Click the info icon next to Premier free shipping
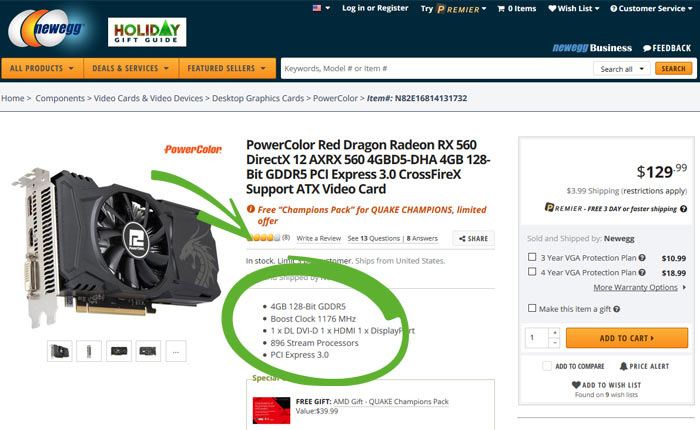The width and height of the screenshot is (700, 430). coord(683,209)
